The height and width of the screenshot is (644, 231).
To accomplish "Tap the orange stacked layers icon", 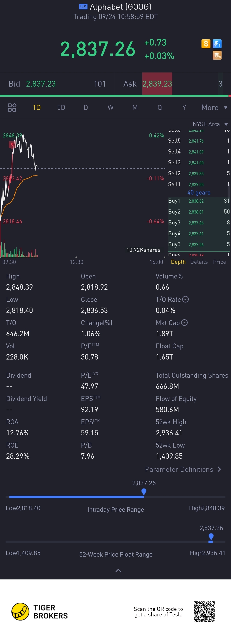I will 217,55.
